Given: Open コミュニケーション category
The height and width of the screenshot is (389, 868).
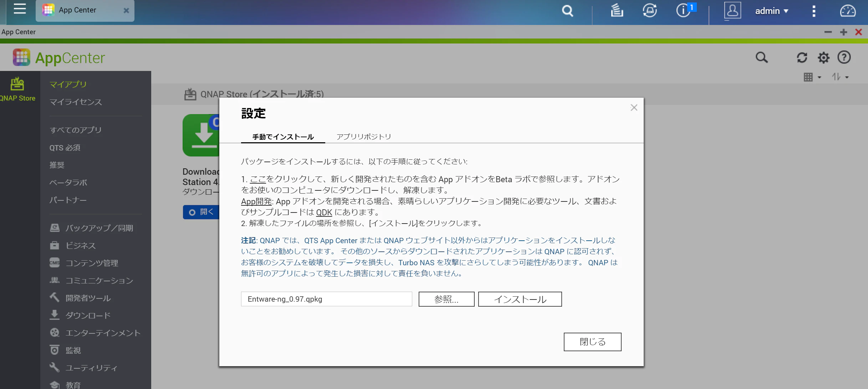Looking at the screenshot, I should [x=92, y=280].
